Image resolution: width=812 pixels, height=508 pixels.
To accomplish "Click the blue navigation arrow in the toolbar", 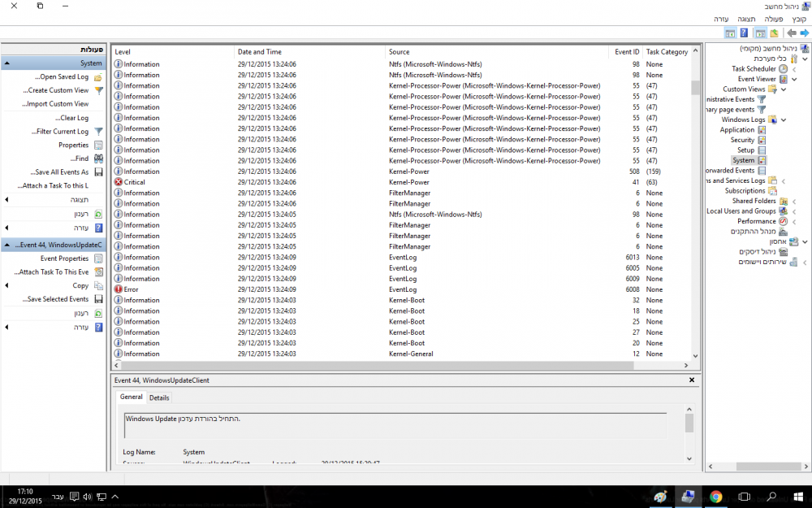I will point(804,33).
